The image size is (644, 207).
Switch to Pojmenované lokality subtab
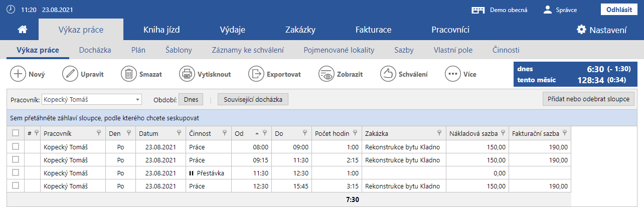click(x=339, y=50)
